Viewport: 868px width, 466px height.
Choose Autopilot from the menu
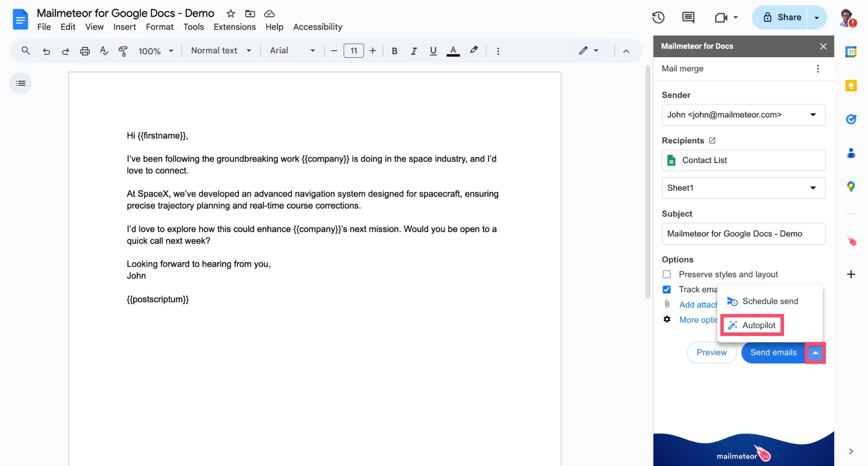752,325
